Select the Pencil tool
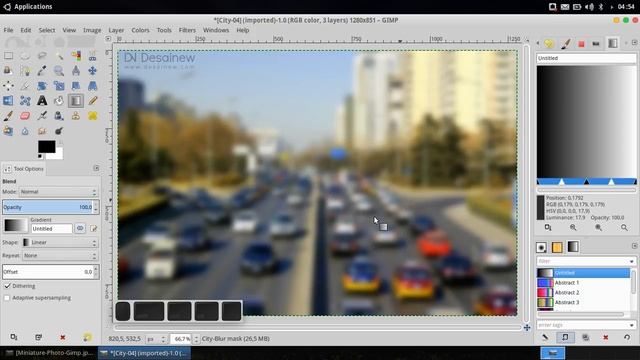This screenshot has width=640, height=360. coord(93,101)
